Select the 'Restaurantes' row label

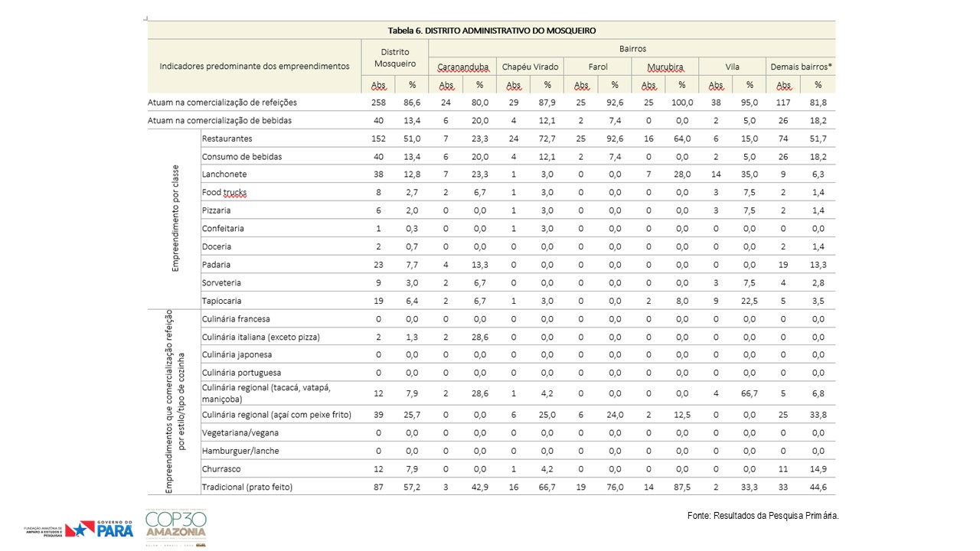(x=227, y=139)
